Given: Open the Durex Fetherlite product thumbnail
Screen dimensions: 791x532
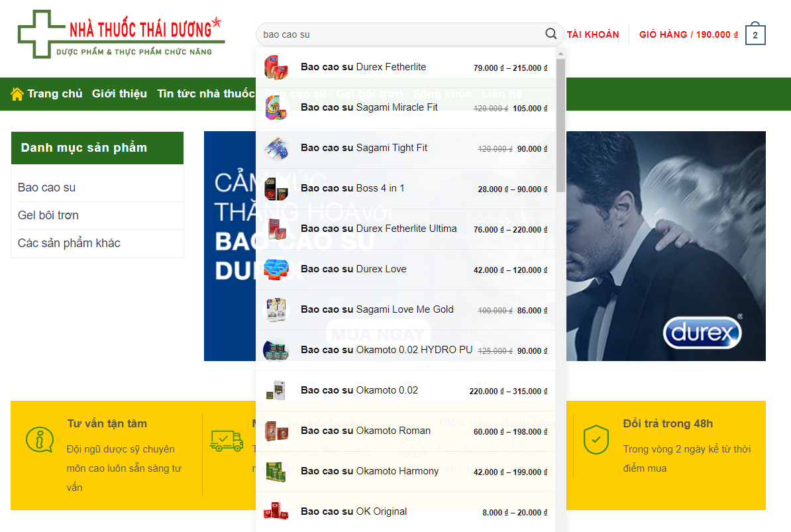Looking at the screenshot, I should 276,68.
